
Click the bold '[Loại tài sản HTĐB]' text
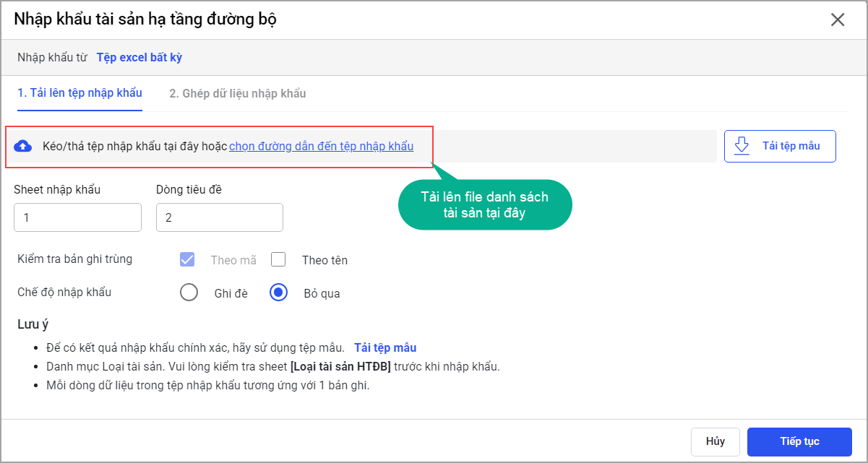point(335,366)
